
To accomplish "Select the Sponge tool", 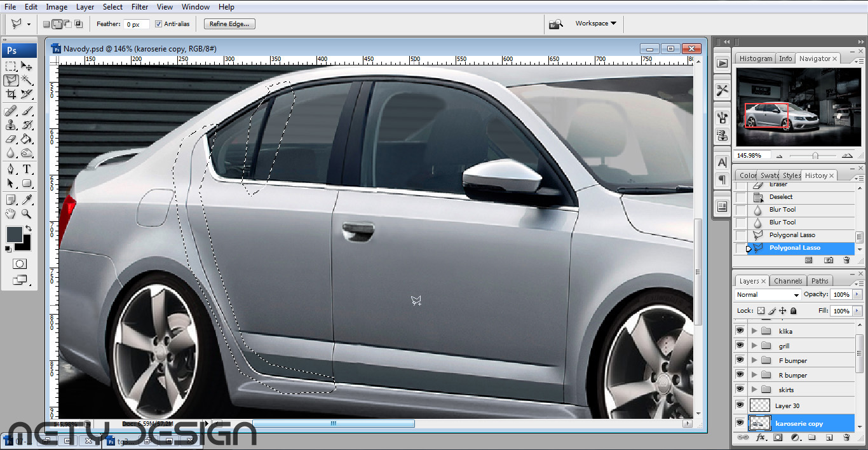I will 27,153.
